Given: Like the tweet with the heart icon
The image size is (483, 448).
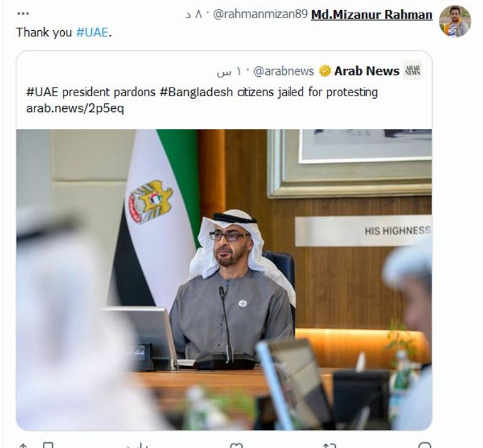Looking at the screenshot, I should pyautogui.click(x=236, y=445).
